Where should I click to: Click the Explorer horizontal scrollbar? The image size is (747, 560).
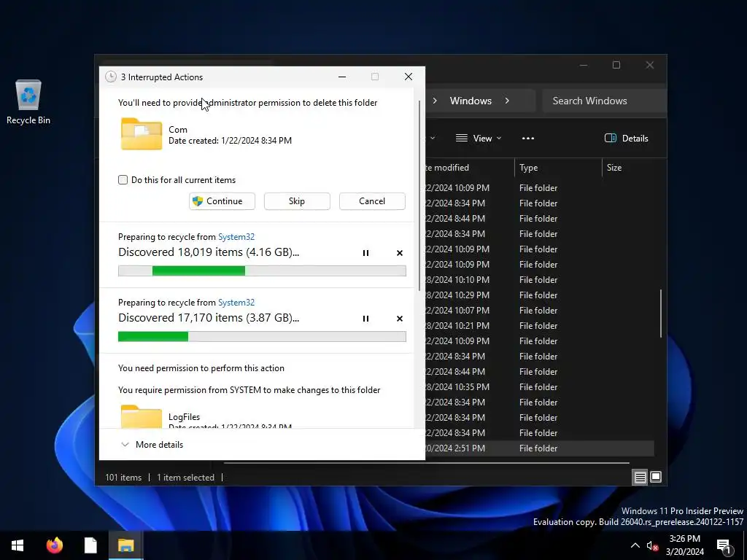click(426, 463)
